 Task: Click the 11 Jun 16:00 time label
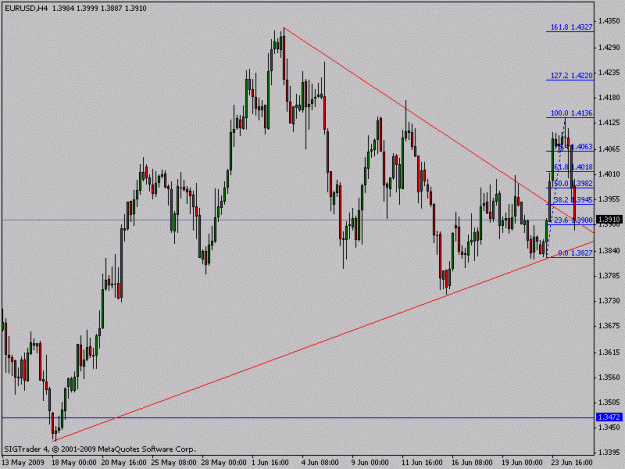point(422,463)
